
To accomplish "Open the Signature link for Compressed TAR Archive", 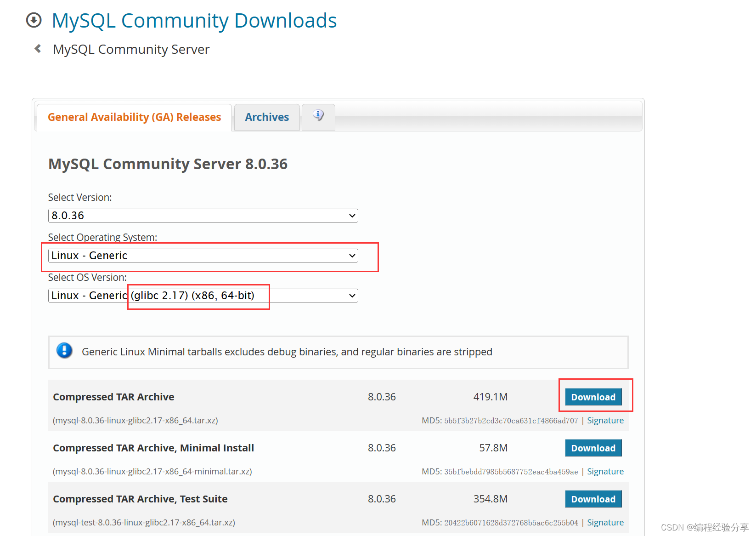I will [x=605, y=420].
